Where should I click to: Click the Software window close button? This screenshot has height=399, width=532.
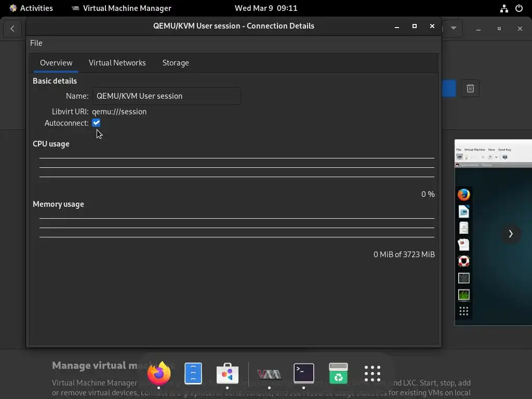[x=520, y=29]
